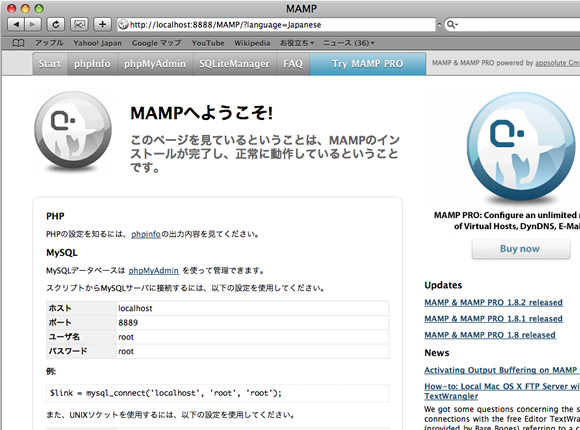Expand the ニュース (36) bookmark folder
Image resolution: width=580 pixels, height=430 pixels.
click(x=349, y=43)
